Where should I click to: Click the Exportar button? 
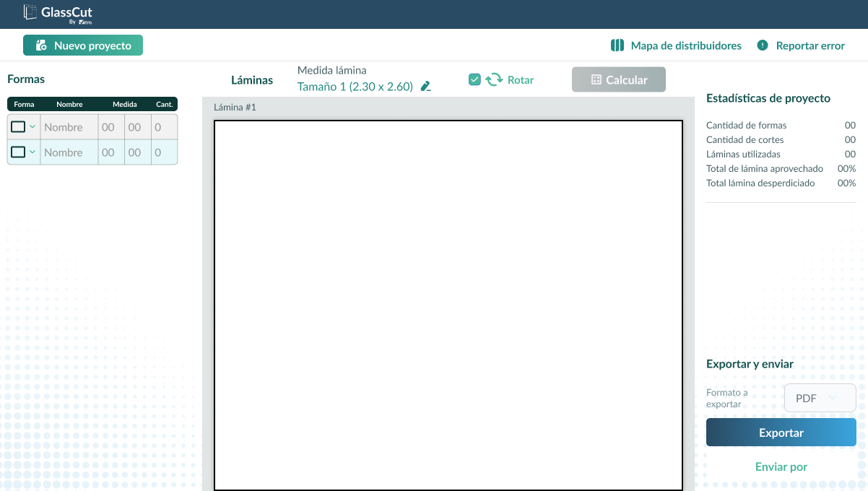[781, 433]
